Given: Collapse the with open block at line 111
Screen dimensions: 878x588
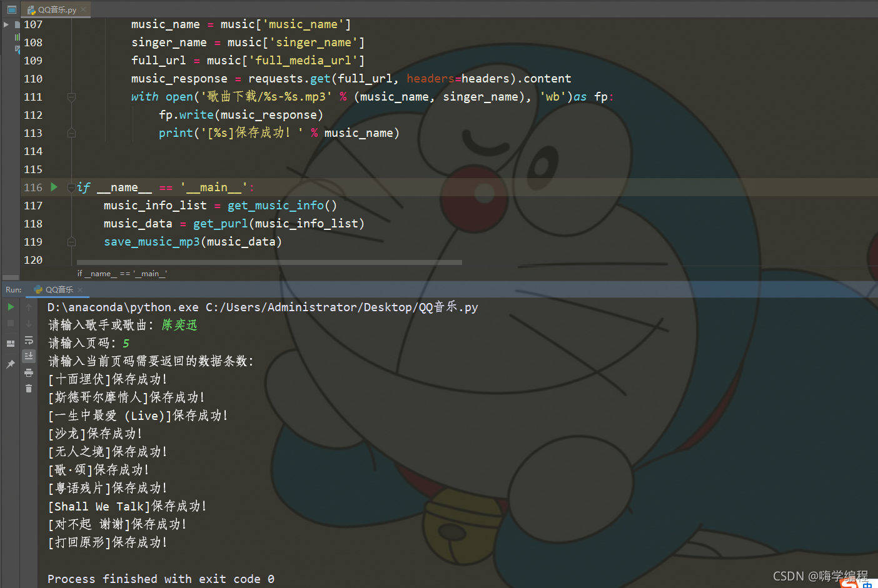Looking at the screenshot, I should [x=71, y=97].
